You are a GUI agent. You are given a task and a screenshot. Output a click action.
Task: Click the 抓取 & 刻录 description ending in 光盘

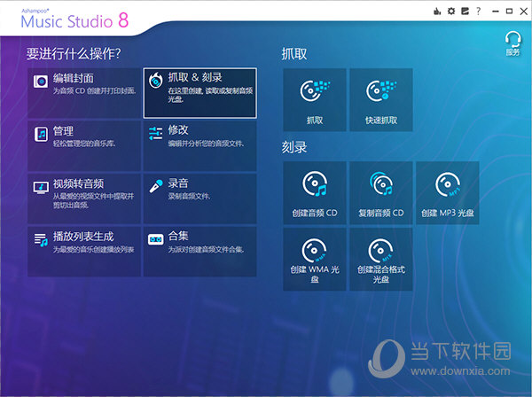click(210, 95)
